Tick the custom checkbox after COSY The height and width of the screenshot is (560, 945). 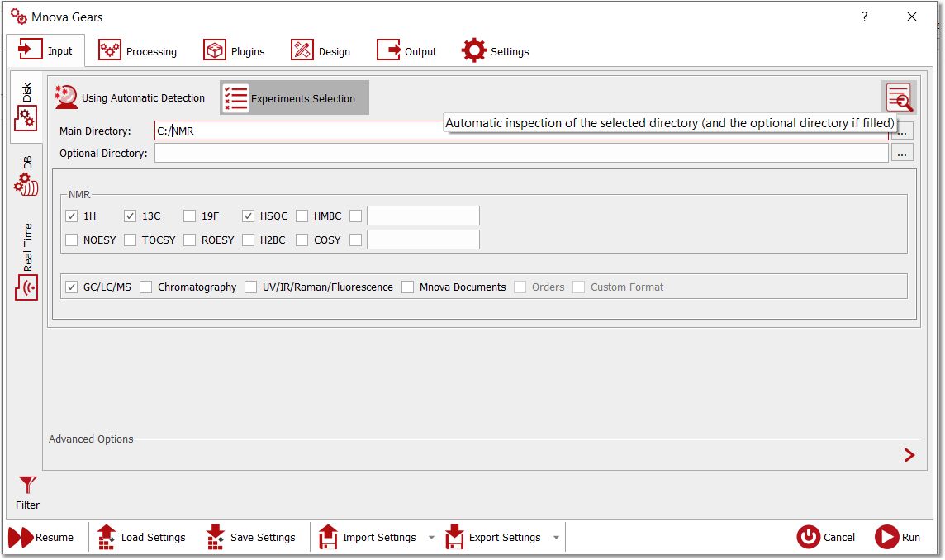click(x=355, y=240)
